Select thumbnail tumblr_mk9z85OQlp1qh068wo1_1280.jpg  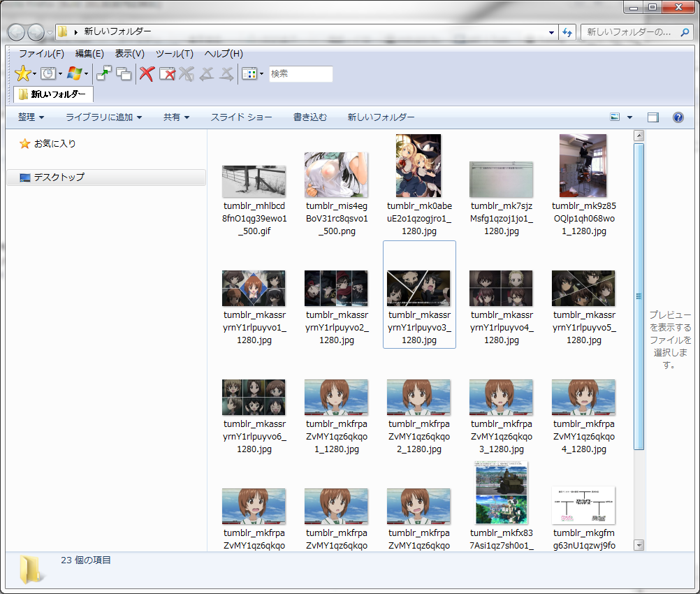[583, 166]
